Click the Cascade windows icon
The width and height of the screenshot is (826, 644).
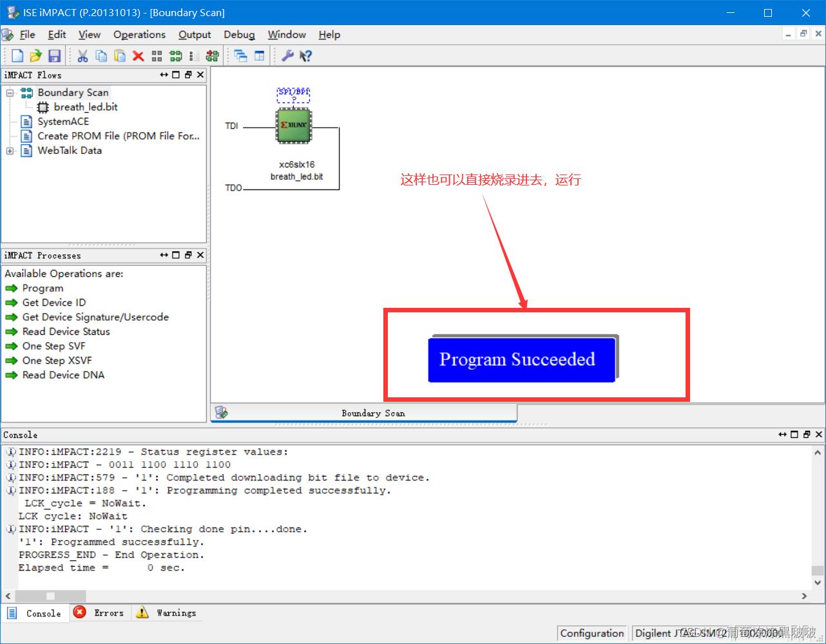click(241, 56)
